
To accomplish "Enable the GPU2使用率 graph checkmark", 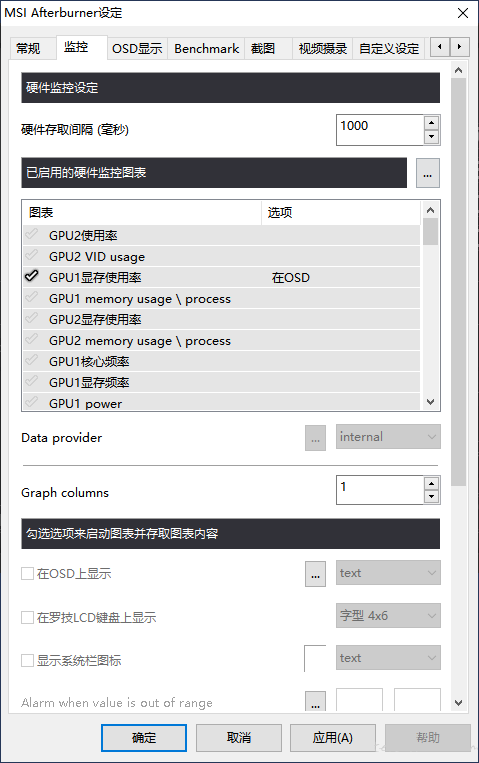I will click(32, 235).
